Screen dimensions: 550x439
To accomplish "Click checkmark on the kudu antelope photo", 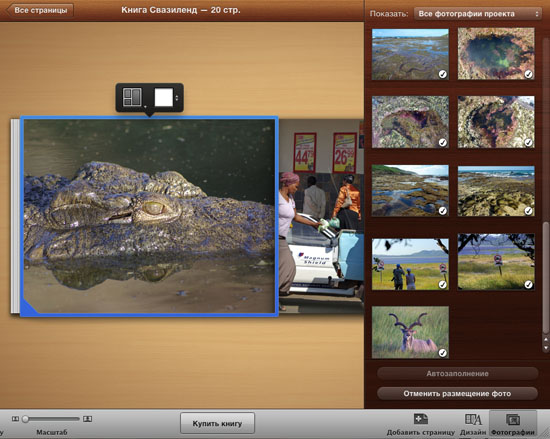I will coord(443,353).
